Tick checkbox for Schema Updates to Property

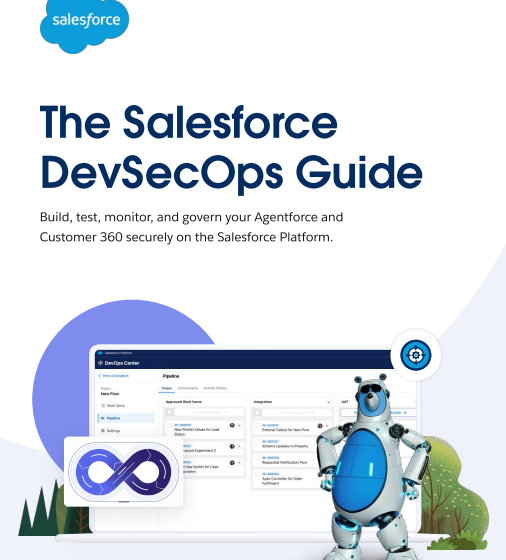tap(257, 442)
